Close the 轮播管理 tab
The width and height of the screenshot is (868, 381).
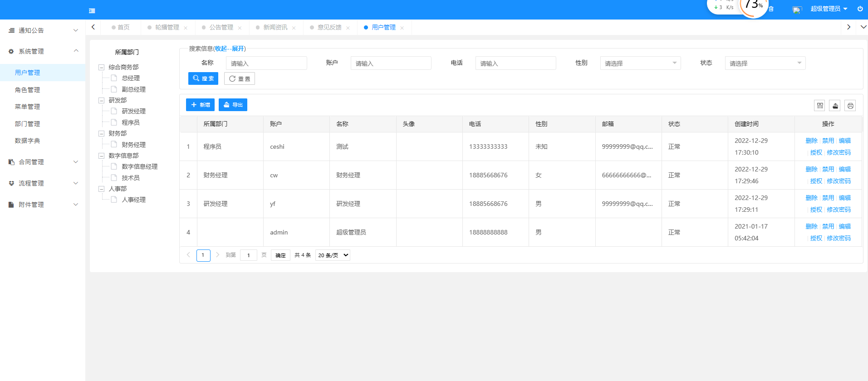tap(186, 28)
